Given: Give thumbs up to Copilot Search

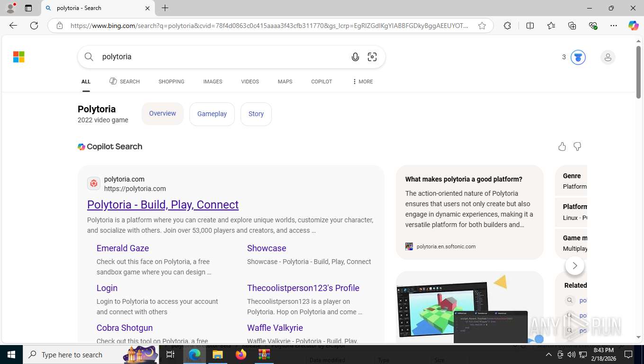Looking at the screenshot, I should click(x=562, y=146).
